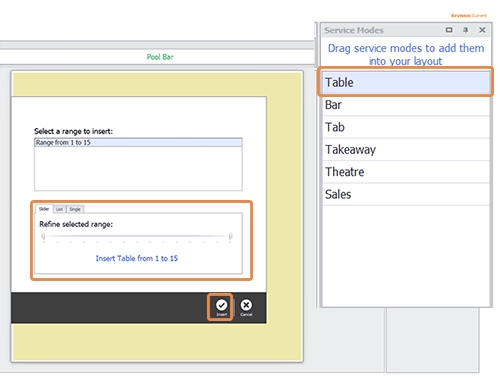The image size is (500, 389).
Task: Click the 'Drag service modes' instruction text
Action: 406,55
